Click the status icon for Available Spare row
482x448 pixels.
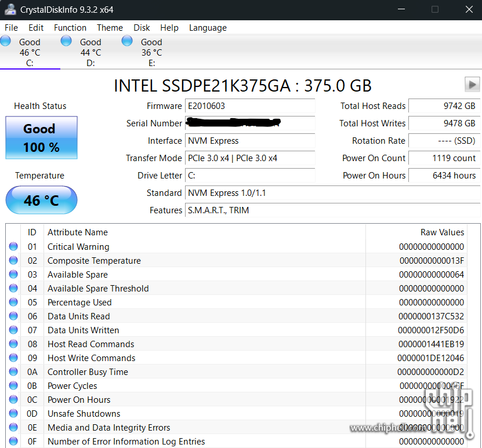13,274
